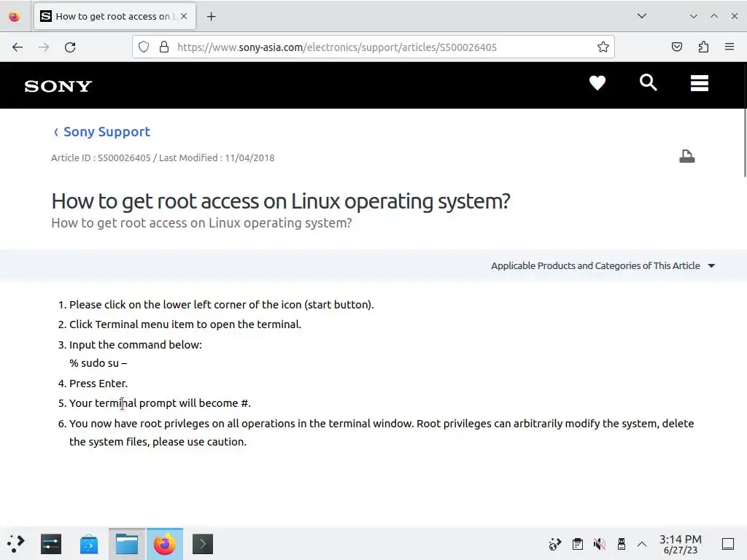Click the page vertical scrollbar
Screen dimensions: 747x560
click(x=745, y=143)
